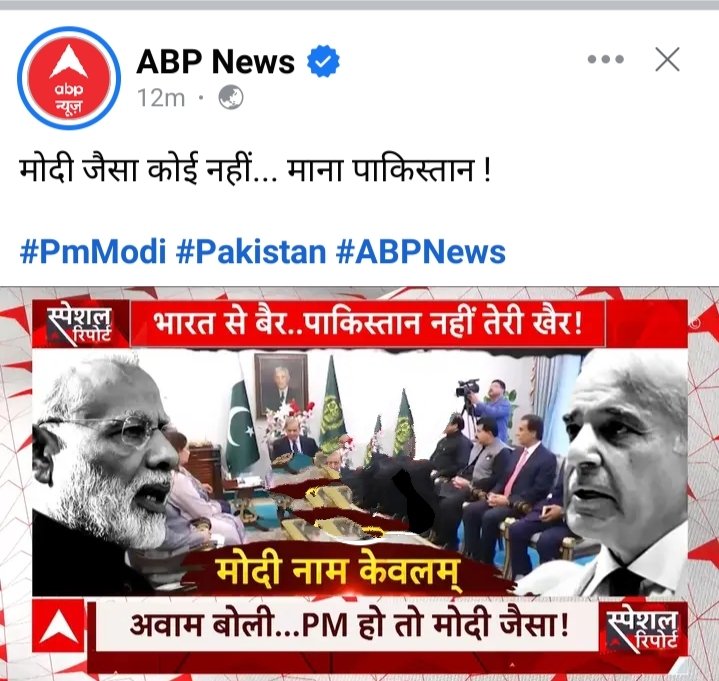
Task: Open the ABP News page name
Action: 216,61
